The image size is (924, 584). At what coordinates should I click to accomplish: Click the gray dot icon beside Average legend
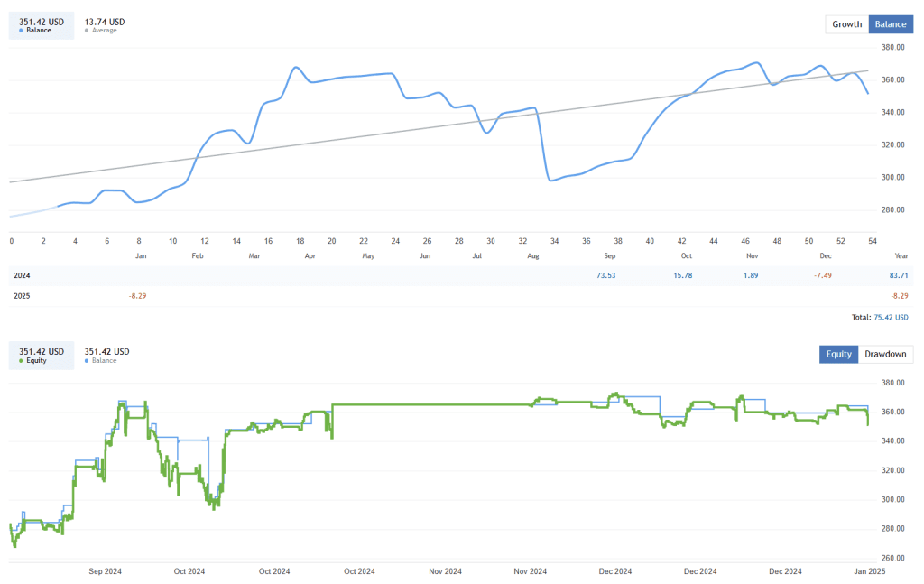point(87,30)
